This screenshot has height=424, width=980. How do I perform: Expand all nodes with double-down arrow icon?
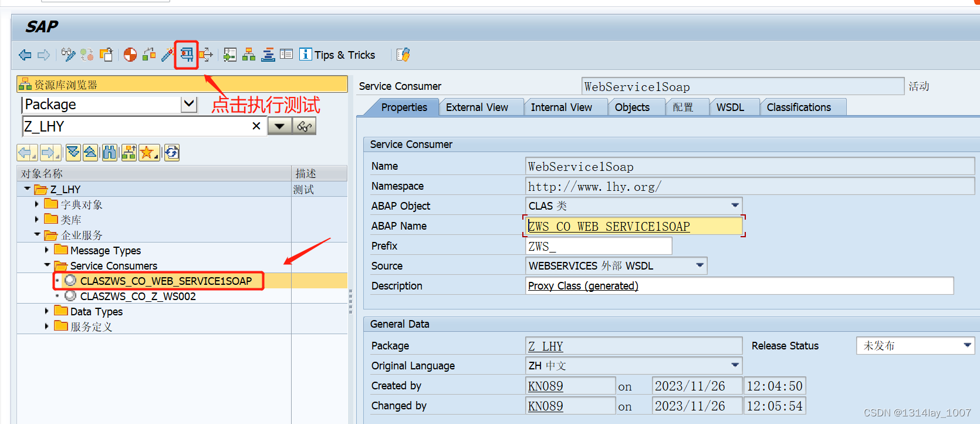(x=73, y=153)
